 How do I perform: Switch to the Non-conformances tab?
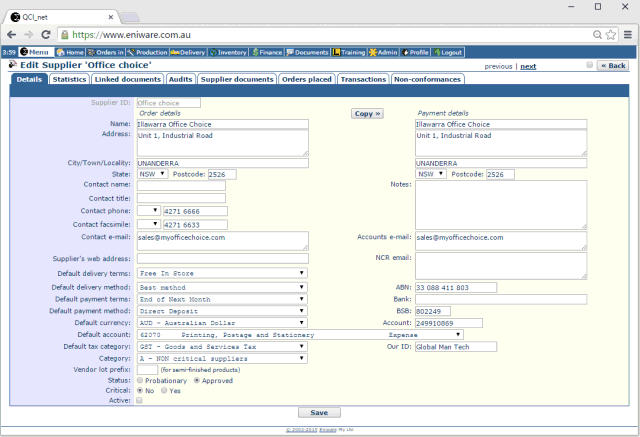coord(427,79)
